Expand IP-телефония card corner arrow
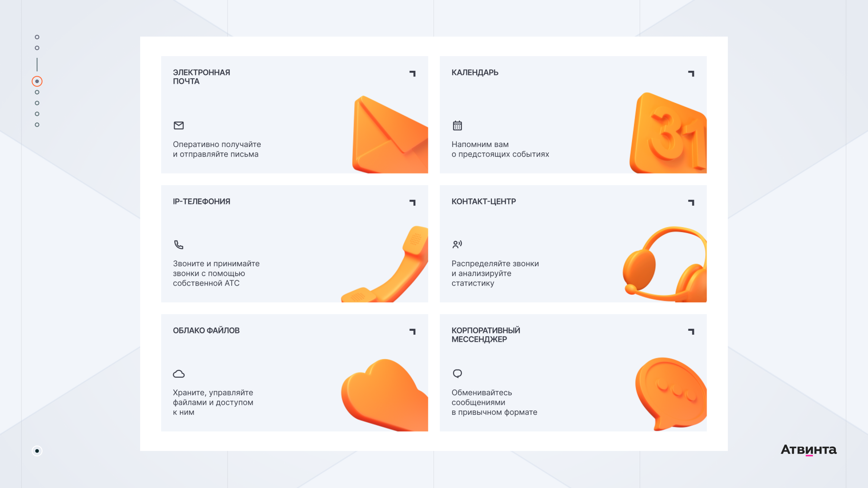This screenshot has width=868, height=488. point(412,202)
